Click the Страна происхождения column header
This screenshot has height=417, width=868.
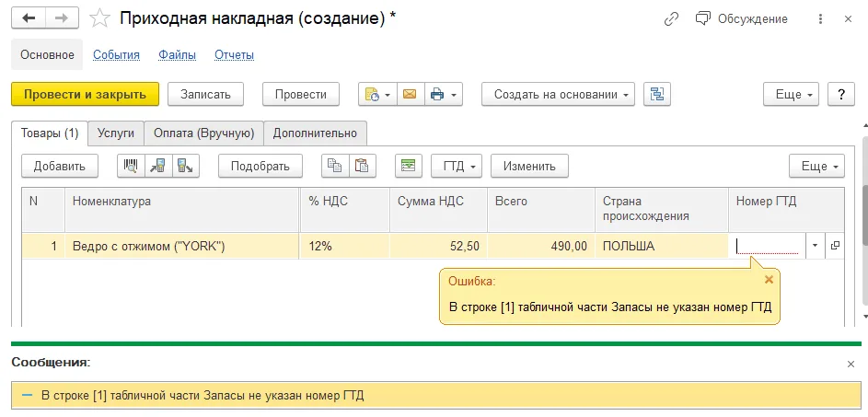pos(662,209)
